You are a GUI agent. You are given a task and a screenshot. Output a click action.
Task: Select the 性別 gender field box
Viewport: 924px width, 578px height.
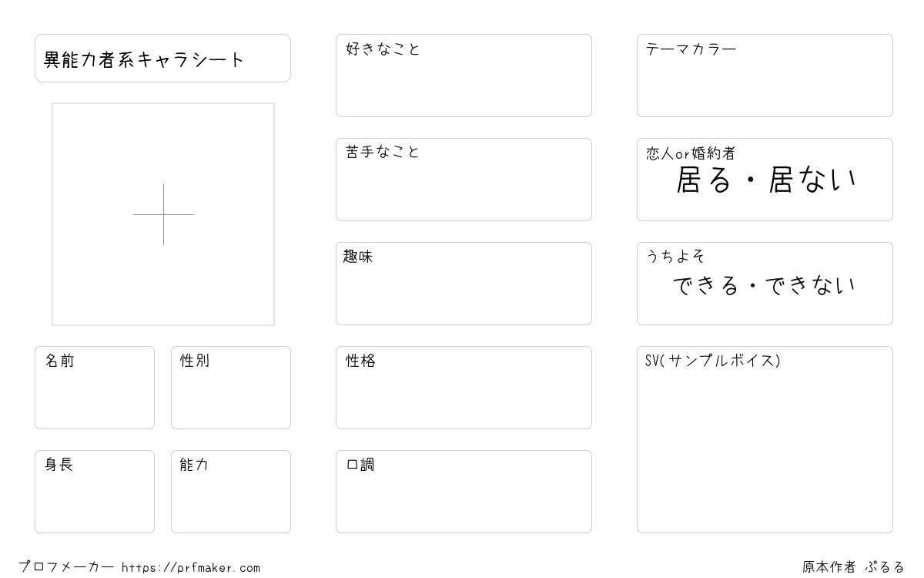(231, 388)
